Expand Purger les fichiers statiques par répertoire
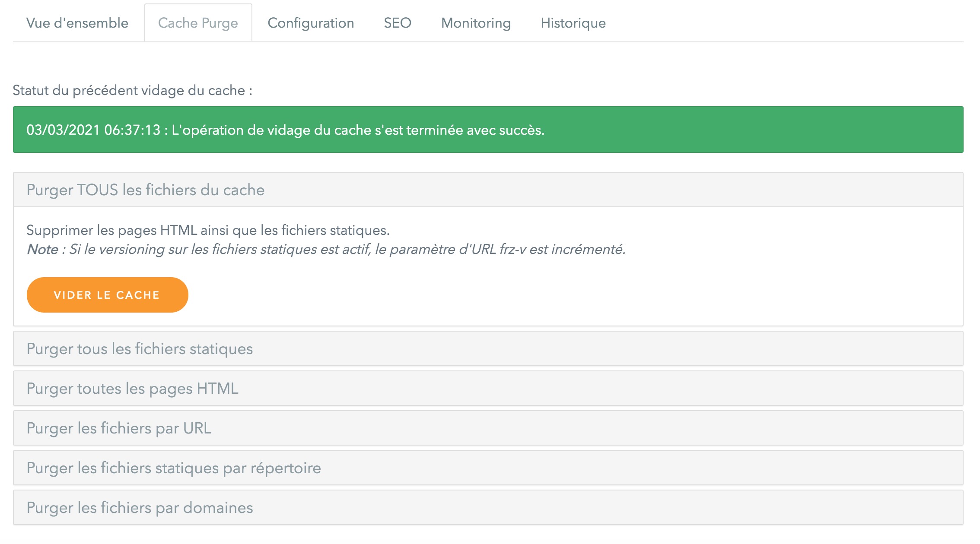Image resolution: width=980 pixels, height=544 pixels. pyautogui.click(x=174, y=468)
